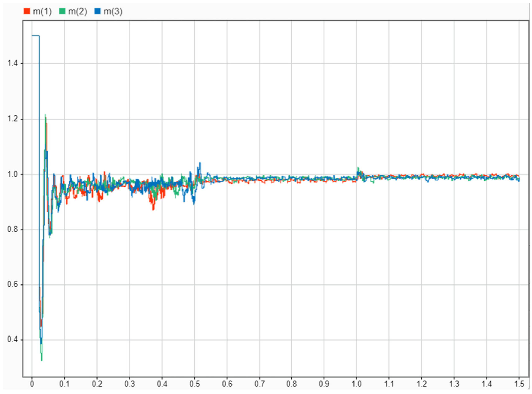Viewport: 532px width, 394px height.
Task: Click the 0.5 x-axis tick label
Action: pos(194,384)
